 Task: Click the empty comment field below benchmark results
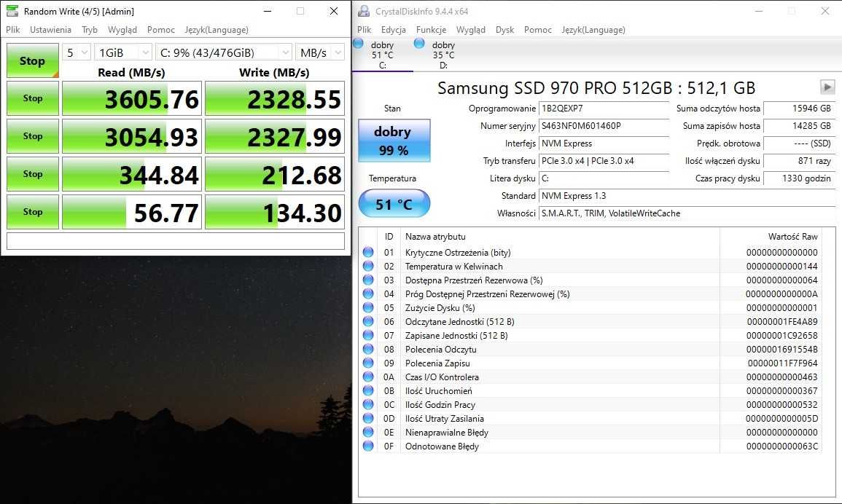tap(176, 241)
